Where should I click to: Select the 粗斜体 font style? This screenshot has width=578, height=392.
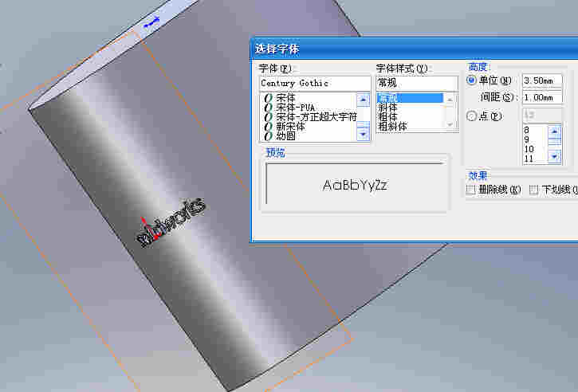tap(392, 127)
